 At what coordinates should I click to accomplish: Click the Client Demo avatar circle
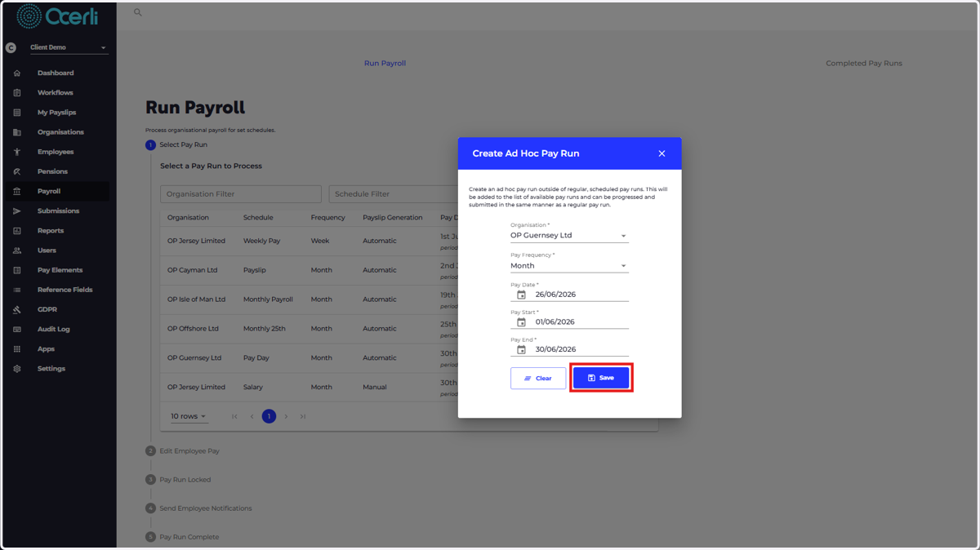pos(11,48)
